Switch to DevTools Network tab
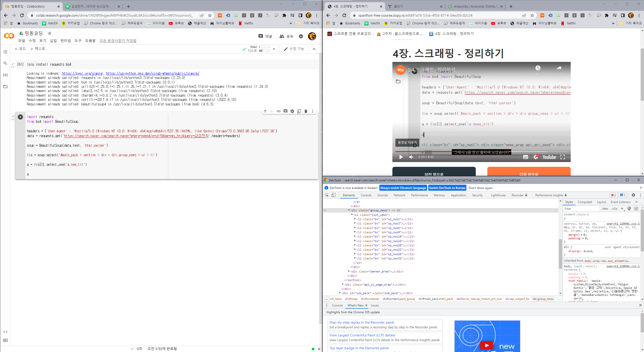 click(x=399, y=195)
